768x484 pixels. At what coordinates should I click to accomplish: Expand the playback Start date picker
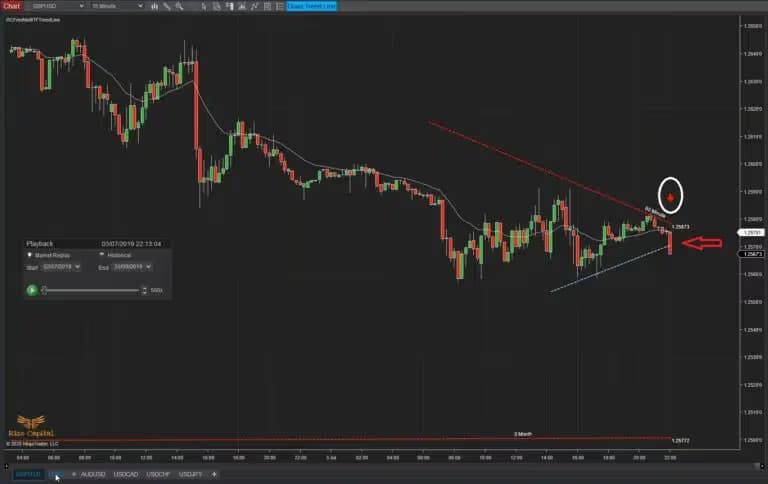pos(78,267)
